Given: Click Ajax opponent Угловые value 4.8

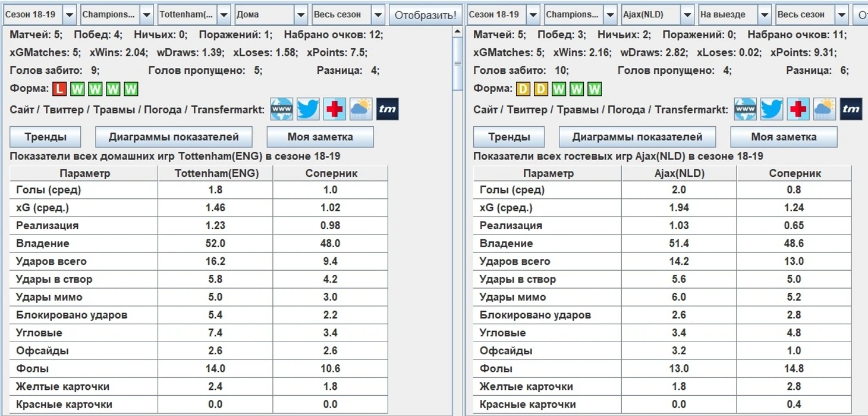Looking at the screenshot, I should click(x=794, y=333).
